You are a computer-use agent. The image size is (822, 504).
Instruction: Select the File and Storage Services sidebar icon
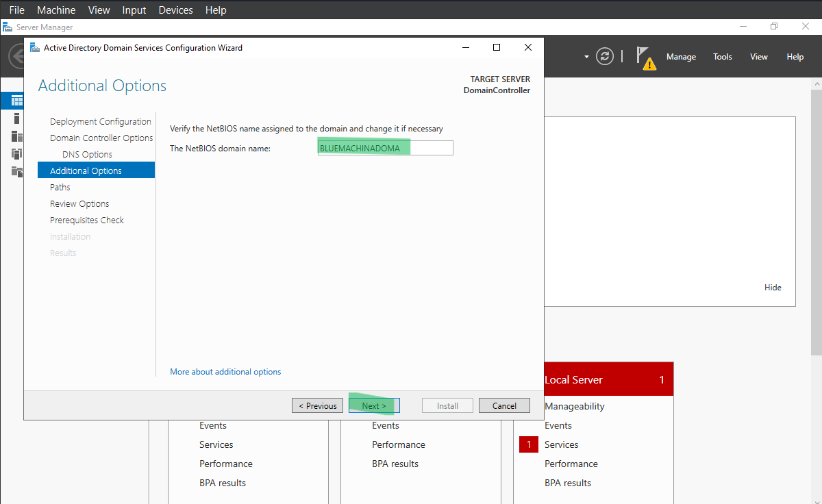(17, 171)
